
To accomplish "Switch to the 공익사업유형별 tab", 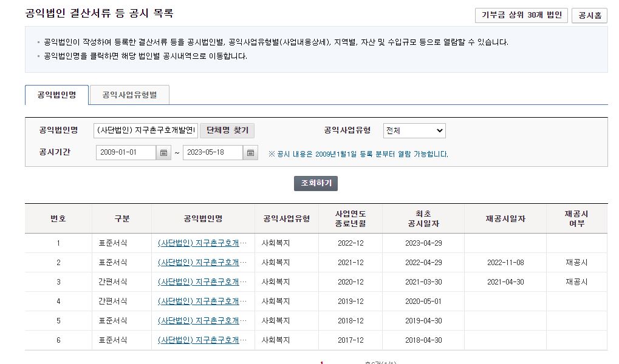I will pyautogui.click(x=129, y=95).
